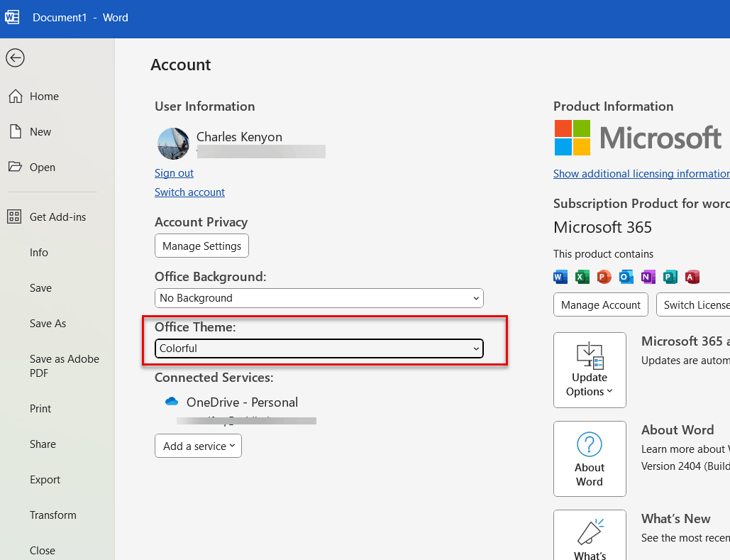Click the Manage Account button
Image resolution: width=730 pixels, height=560 pixels.
pos(601,304)
